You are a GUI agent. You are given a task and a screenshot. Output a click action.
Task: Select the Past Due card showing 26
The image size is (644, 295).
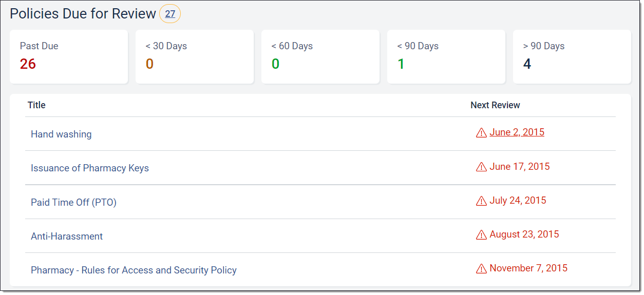pos(68,56)
